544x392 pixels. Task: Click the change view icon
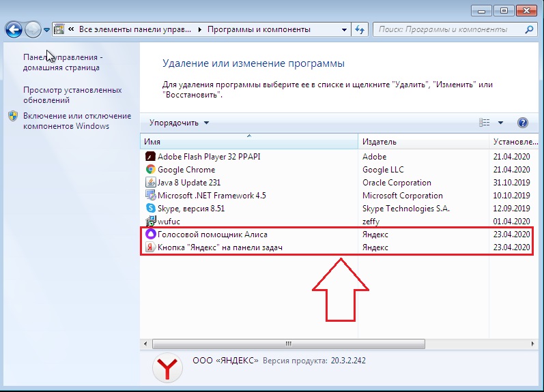(x=485, y=122)
